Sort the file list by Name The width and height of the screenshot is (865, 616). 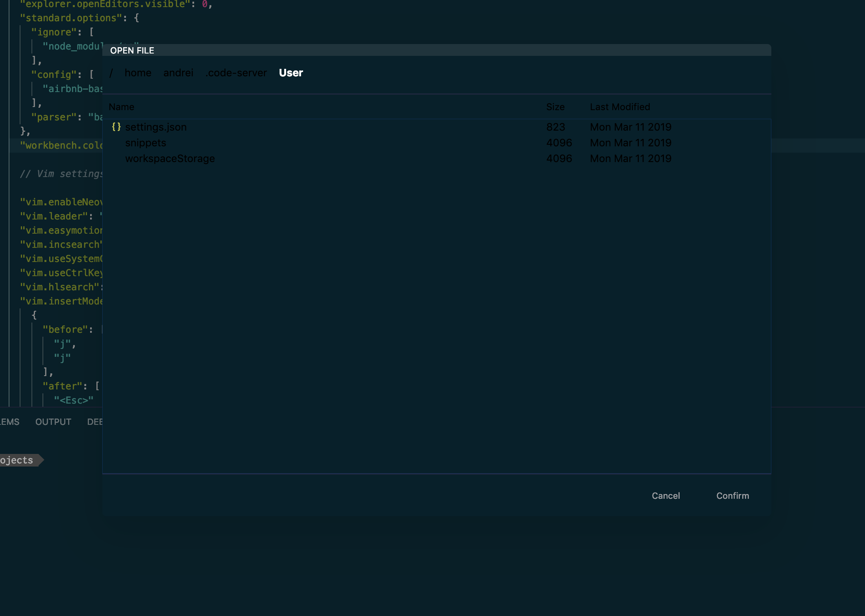tap(121, 107)
